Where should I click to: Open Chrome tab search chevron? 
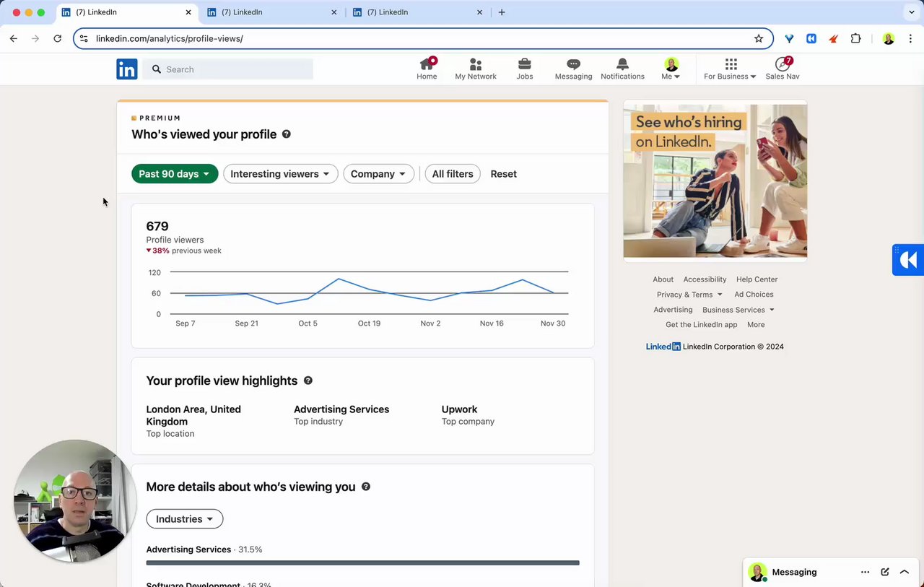[x=911, y=12]
